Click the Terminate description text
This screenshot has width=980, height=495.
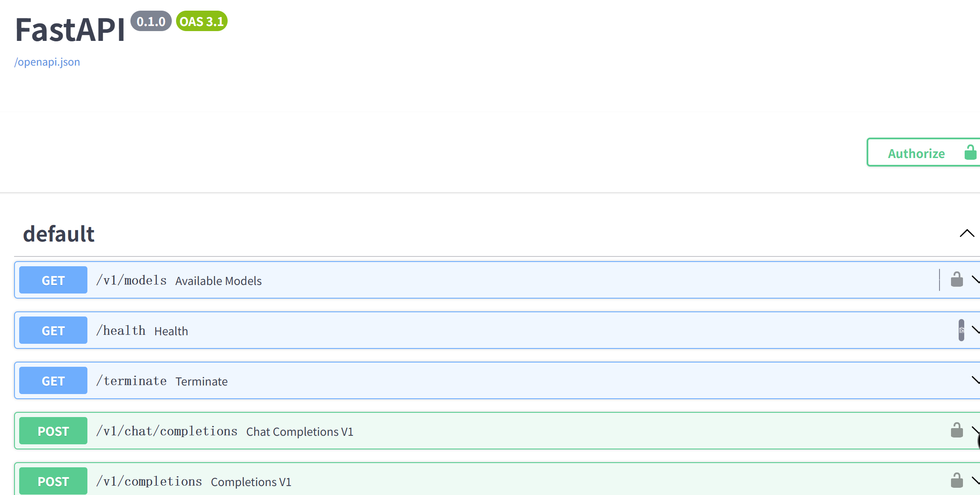[x=202, y=382]
